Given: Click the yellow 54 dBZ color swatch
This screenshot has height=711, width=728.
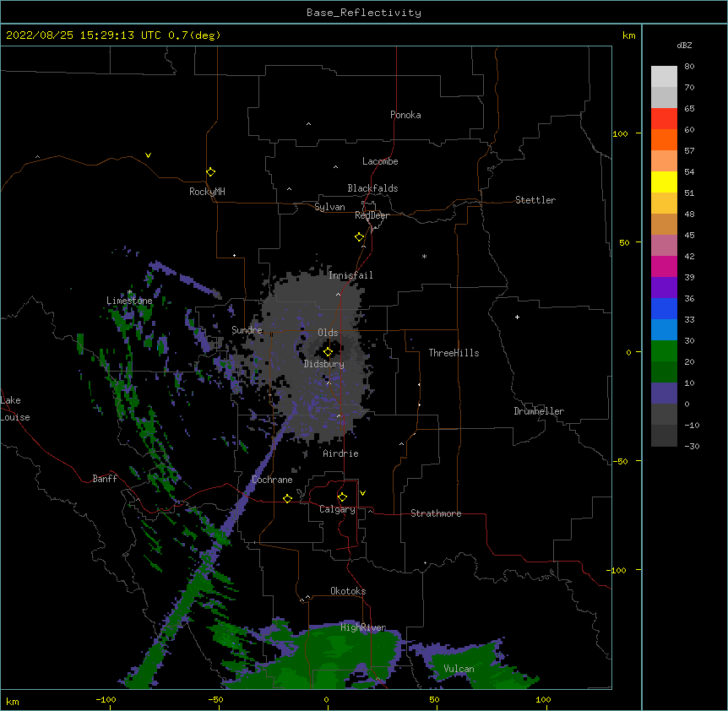Looking at the screenshot, I should click(664, 182).
